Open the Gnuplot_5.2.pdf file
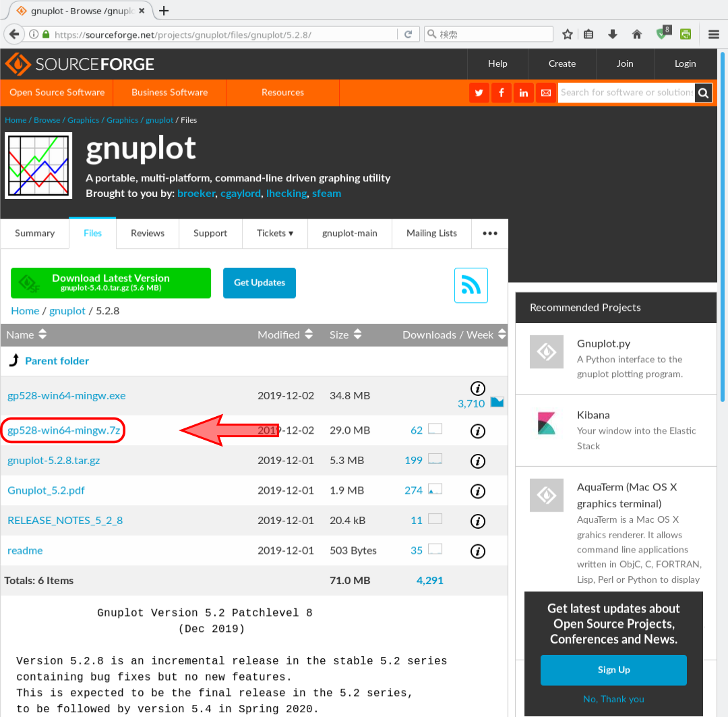 point(46,490)
